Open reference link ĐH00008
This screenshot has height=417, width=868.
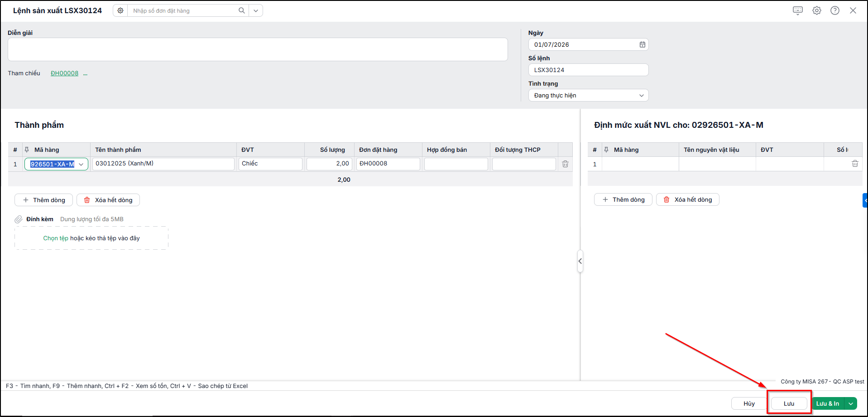click(x=64, y=73)
